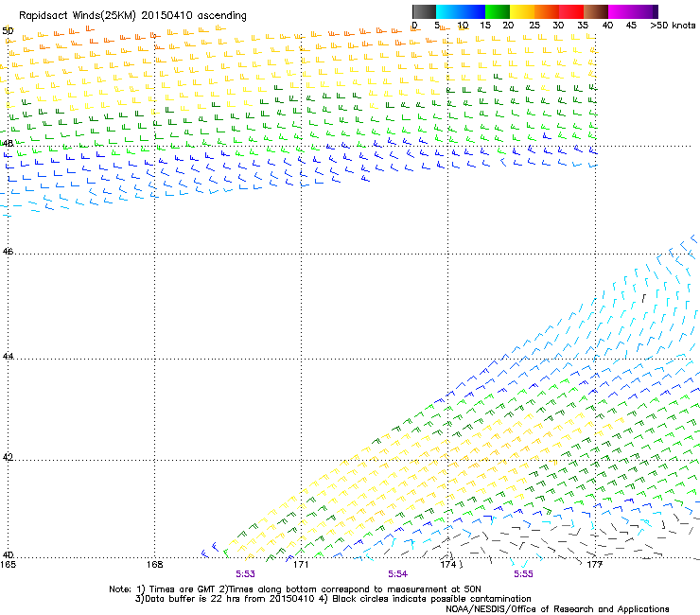Image resolution: width=700 pixels, height=615 pixels.
Task: Click the yellow 20-25 knots legend swatch
Action: (x=522, y=11)
